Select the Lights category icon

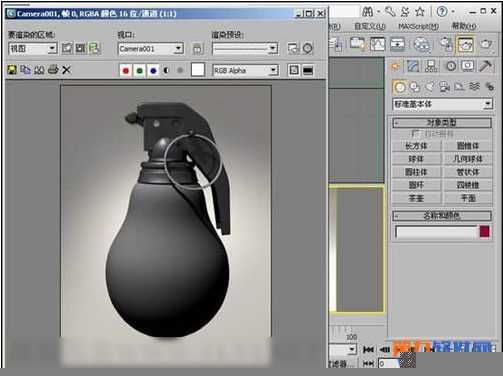click(x=430, y=87)
